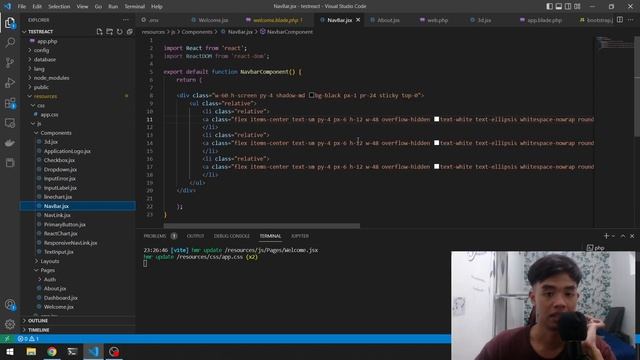Open Explorer views and more actions menu

126,20
